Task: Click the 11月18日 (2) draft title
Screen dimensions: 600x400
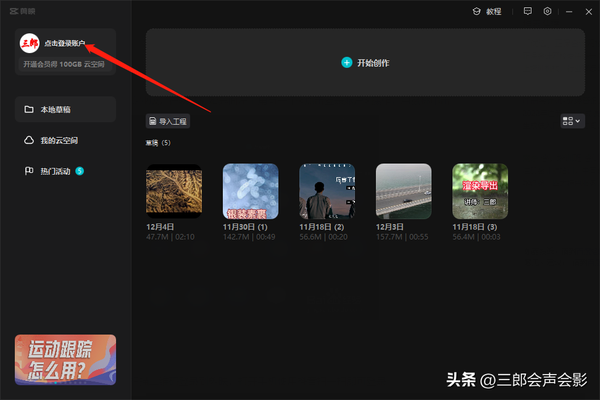Action: click(x=322, y=227)
